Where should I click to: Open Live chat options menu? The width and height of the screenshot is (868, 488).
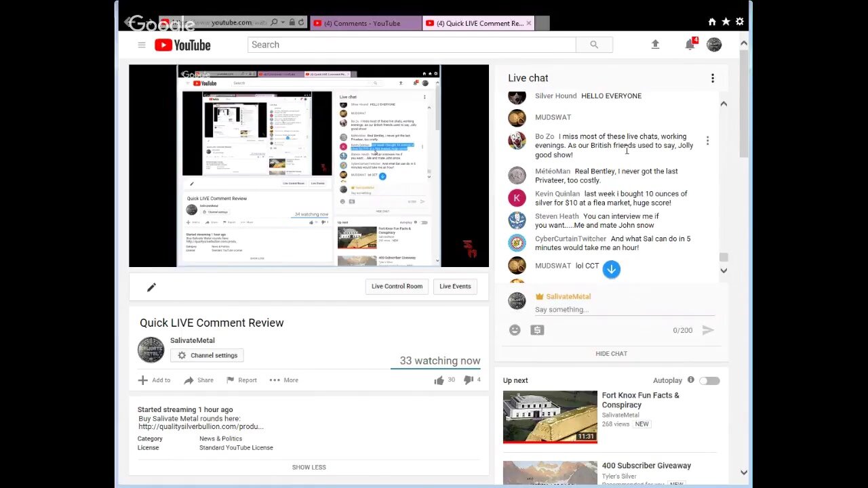pos(713,79)
